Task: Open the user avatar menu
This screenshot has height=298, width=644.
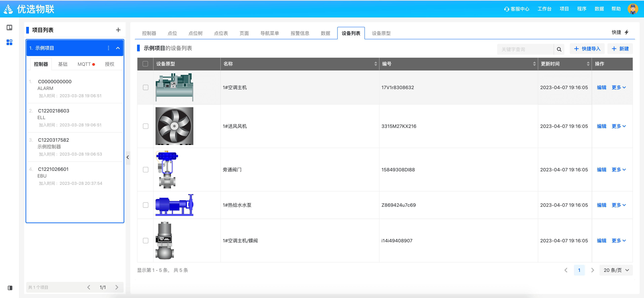Action: (x=633, y=9)
